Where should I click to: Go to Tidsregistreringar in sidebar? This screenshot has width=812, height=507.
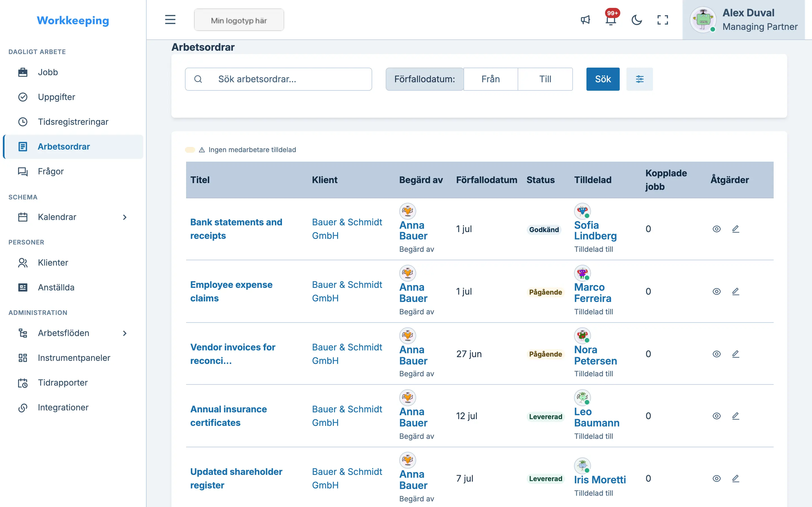(x=73, y=122)
